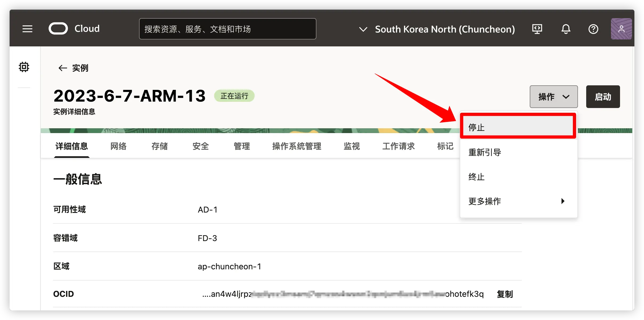Open the notifications bell
Screen dimensions: 644x320
coord(566,29)
